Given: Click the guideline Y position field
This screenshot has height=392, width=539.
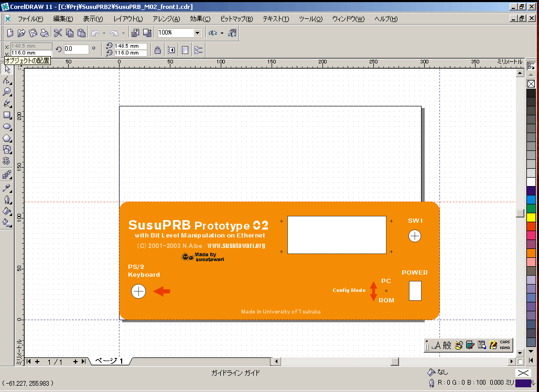Looking at the screenshot, I should coord(31,53).
